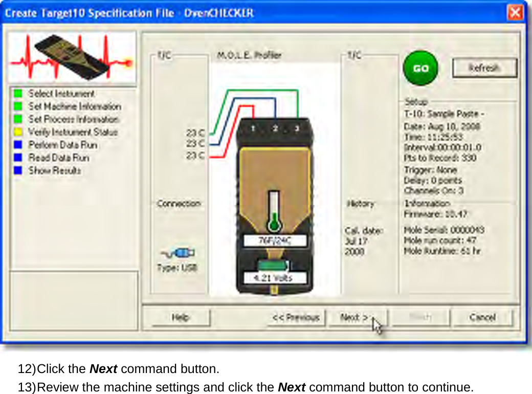Image resolution: width=532 pixels, height=394 pixels.
Task: Select the 'Set Process Information' step label
Action: [x=74, y=119]
